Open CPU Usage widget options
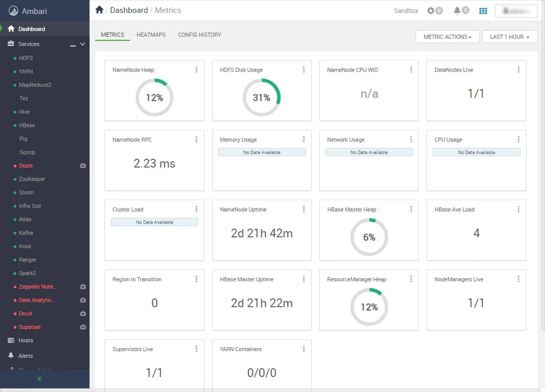The height and width of the screenshot is (392, 545). tap(519, 139)
